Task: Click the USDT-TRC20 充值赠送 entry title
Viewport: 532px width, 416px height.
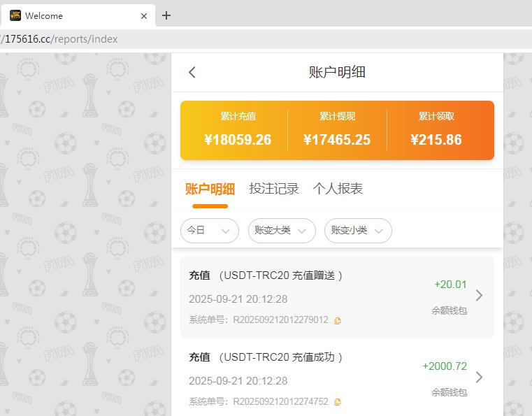Action: [x=266, y=275]
